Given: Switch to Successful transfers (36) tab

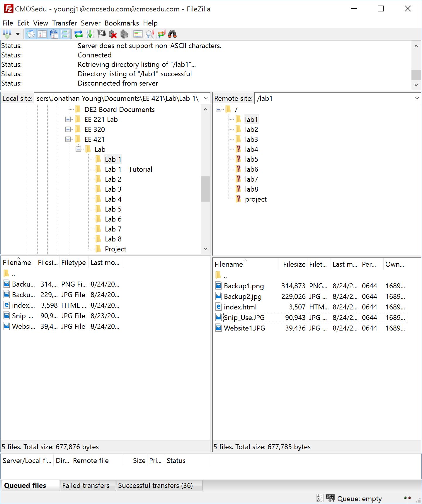Looking at the screenshot, I should point(159,486).
